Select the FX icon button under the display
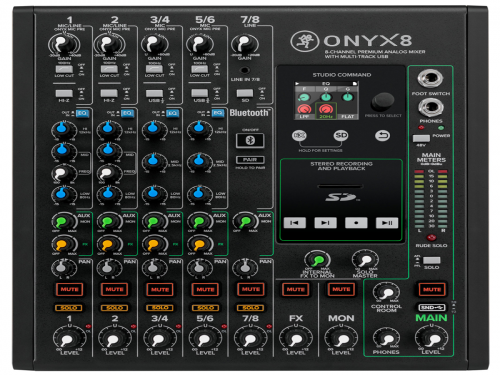This screenshot has height=375, width=500. tap(299, 135)
